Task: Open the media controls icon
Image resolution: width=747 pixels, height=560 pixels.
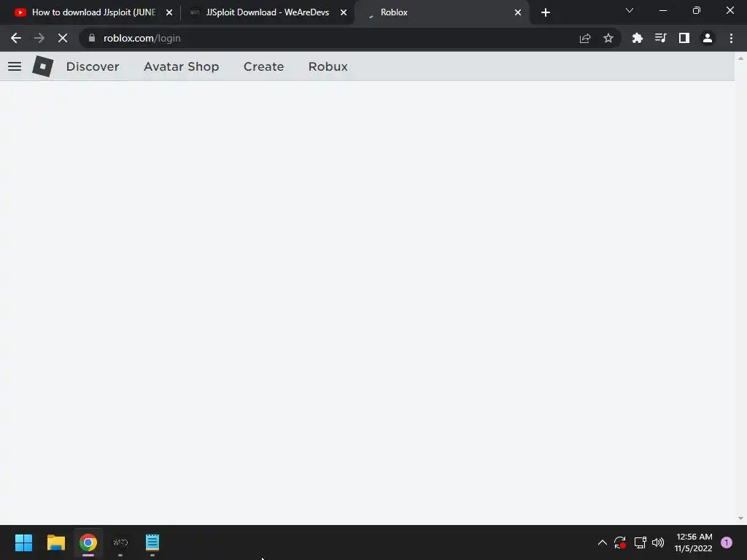Action: [660, 38]
